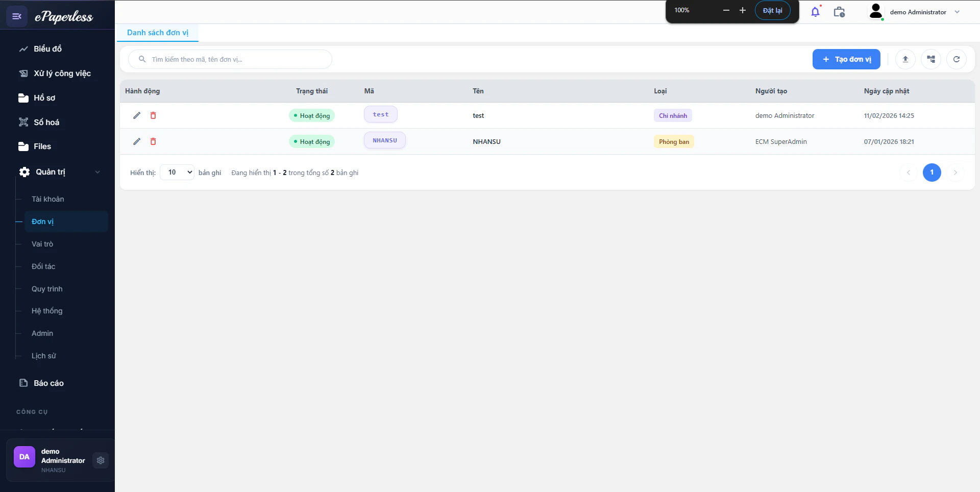Screen dimensions: 980x492
Task: Click the Tên column header
Action: tap(478, 91)
